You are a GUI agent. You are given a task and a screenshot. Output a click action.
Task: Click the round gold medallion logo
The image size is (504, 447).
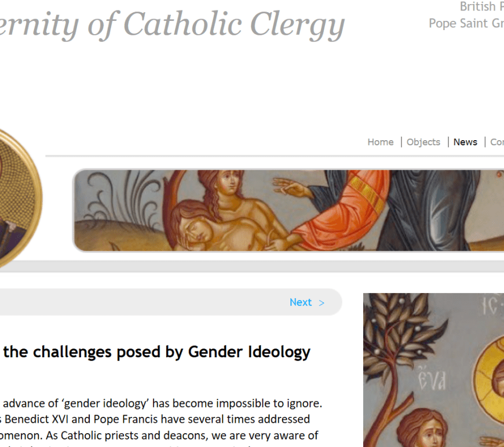pos(17,197)
